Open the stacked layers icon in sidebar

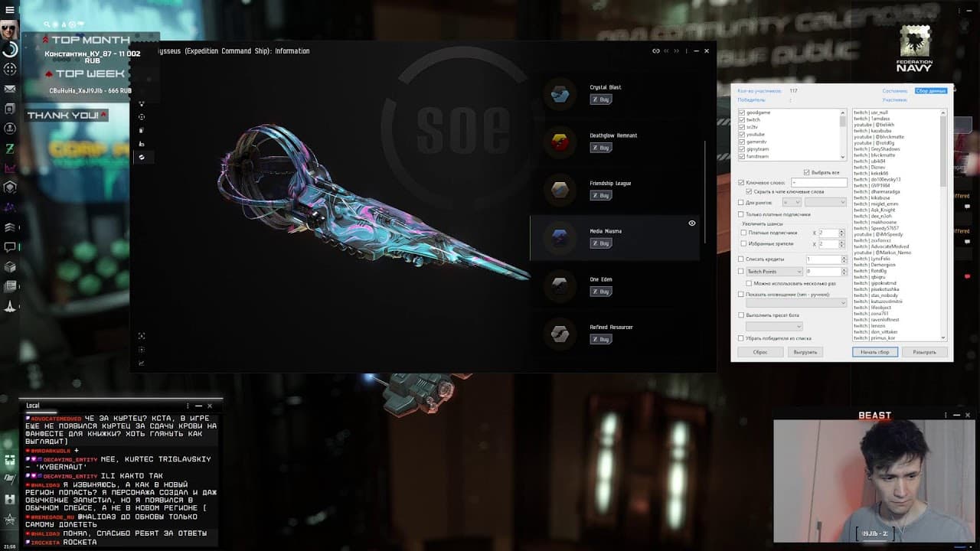pyautogui.click(x=10, y=227)
